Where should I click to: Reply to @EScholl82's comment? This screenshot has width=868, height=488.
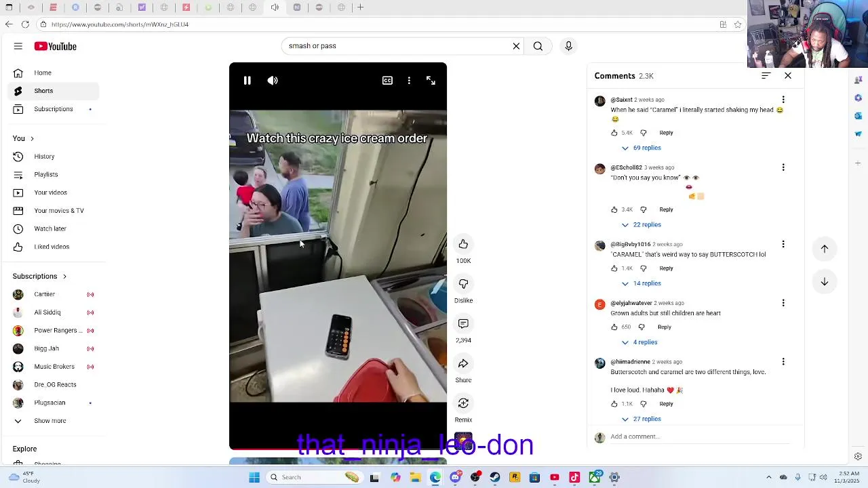tap(666, 209)
